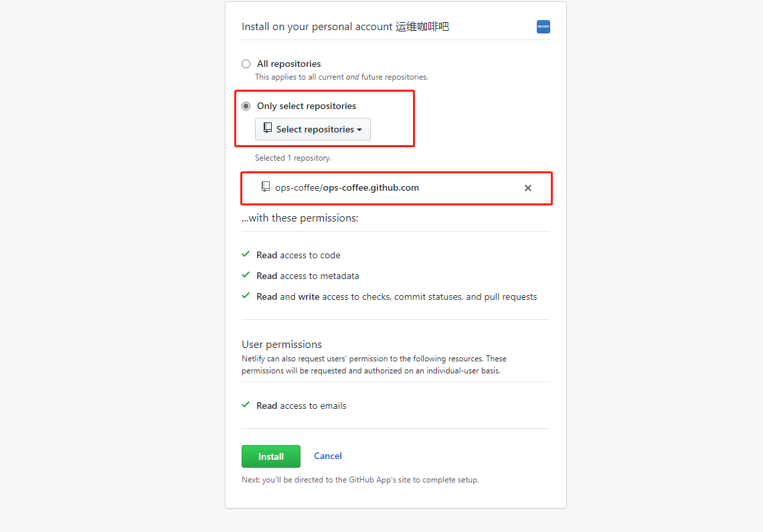Open the Select repositories dropdown
Image resolution: width=763 pixels, height=532 pixels.
pyautogui.click(x=313, y=129)
